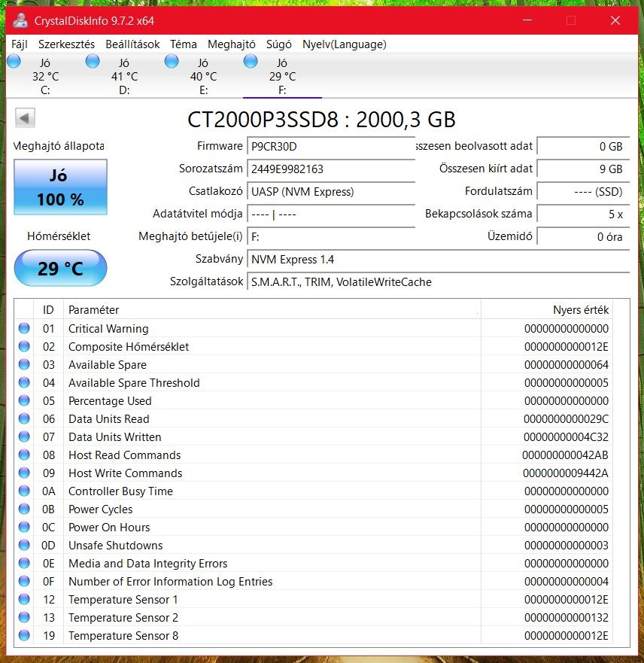Click the Fordulatszám ---- (SSD) field
This screenshot has height=663, width=644.
(x=583, y=192)
